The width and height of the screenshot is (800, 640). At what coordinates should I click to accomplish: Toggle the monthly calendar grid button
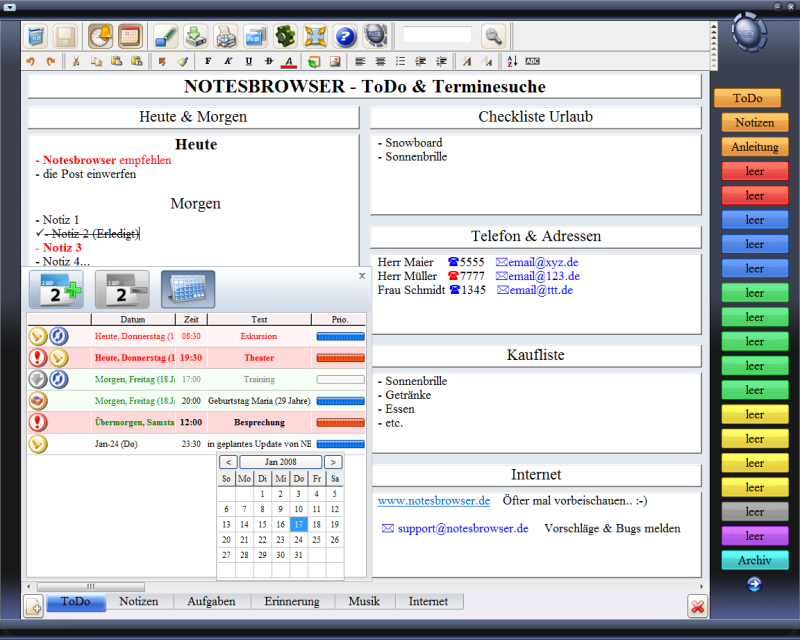point(188,290)
